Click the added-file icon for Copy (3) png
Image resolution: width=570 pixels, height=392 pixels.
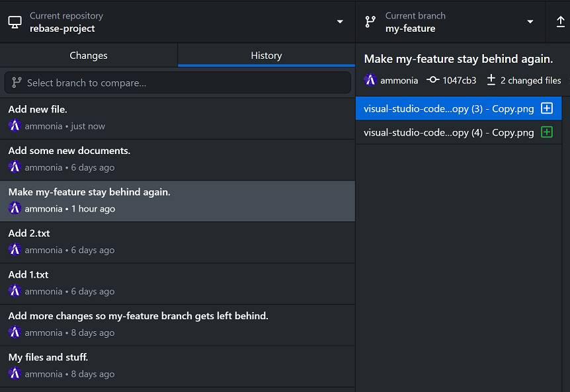547,108
